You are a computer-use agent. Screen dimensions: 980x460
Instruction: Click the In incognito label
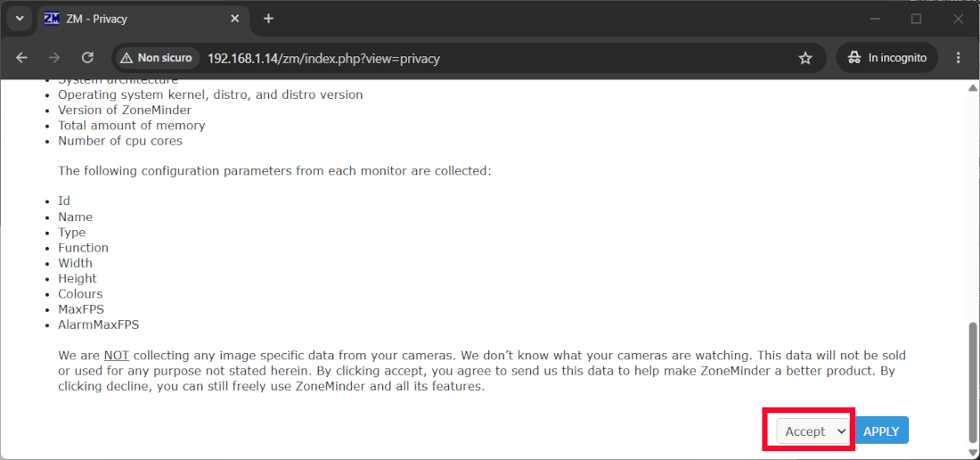897,58
